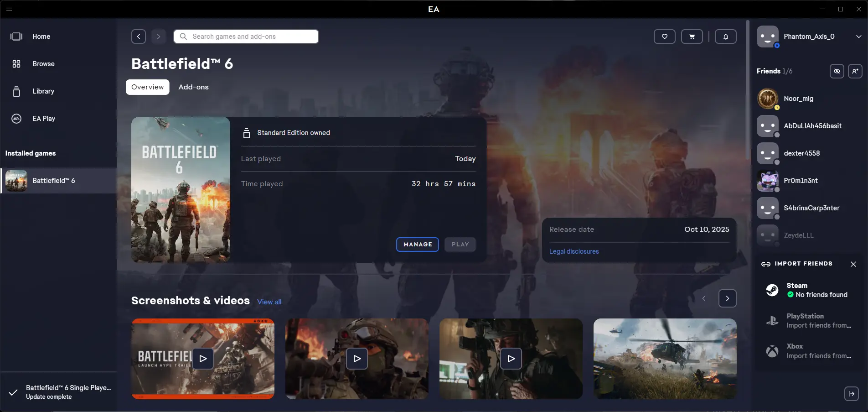Collapse the friends sidebar panel

851,394
